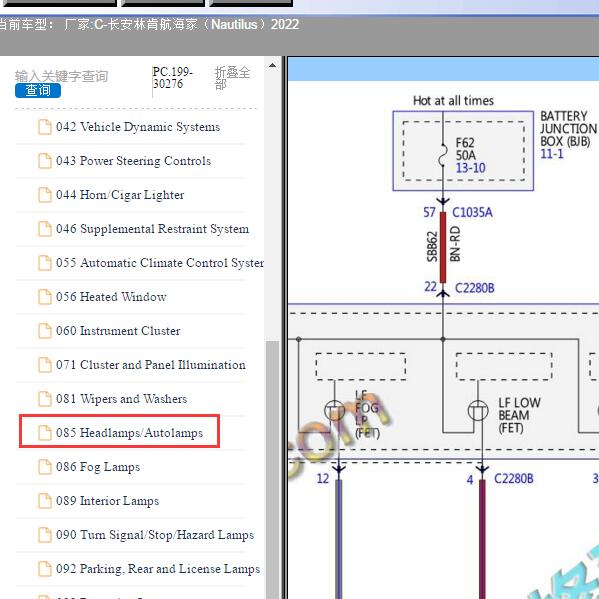Click document icon of 043 Power Steering Controls
Viewport: 599px width, 599px height.
pyautogui.click(x=45, y=161)
